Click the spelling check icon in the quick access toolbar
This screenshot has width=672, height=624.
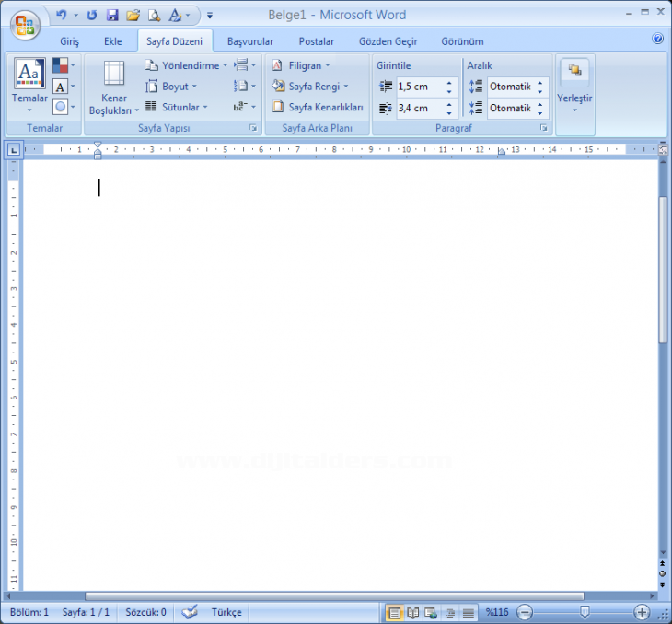175,16
